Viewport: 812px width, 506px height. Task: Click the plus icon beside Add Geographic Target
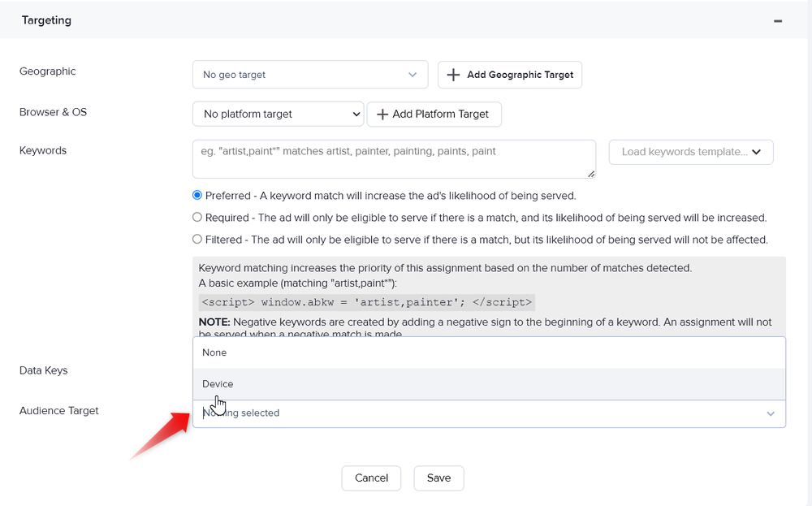(x=453, y=75)
